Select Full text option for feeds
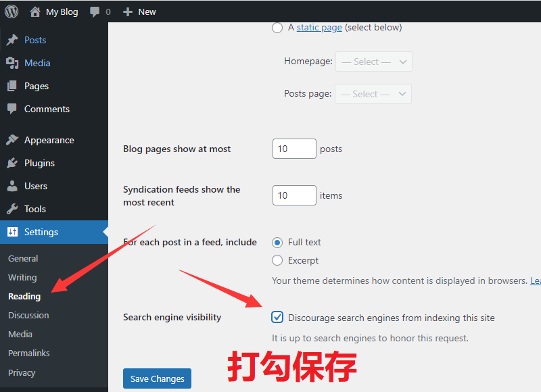 (277, 242)
